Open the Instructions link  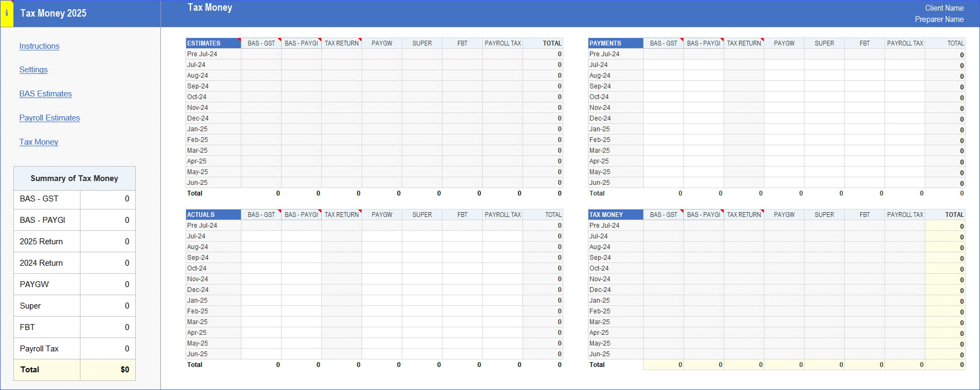click(39, 46)
